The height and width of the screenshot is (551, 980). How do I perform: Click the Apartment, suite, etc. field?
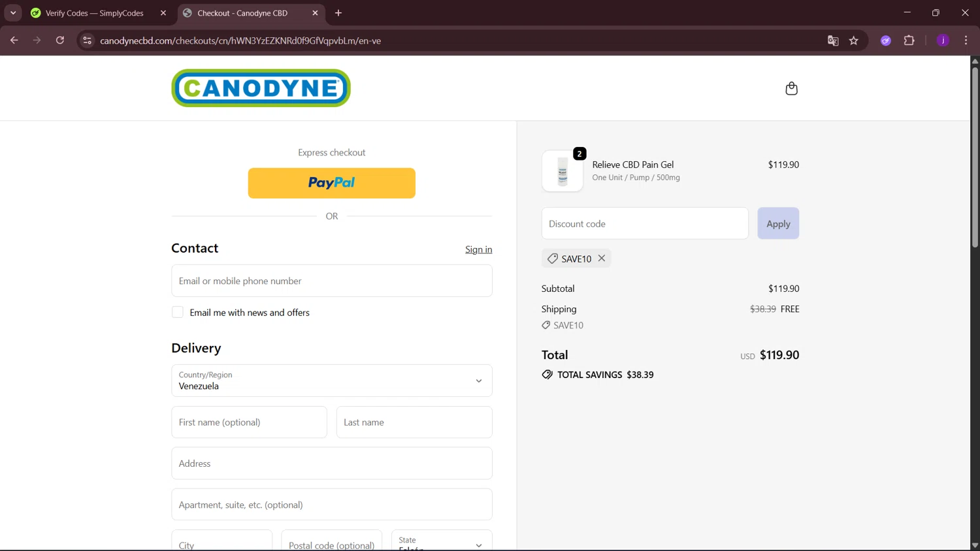point(332,505)
